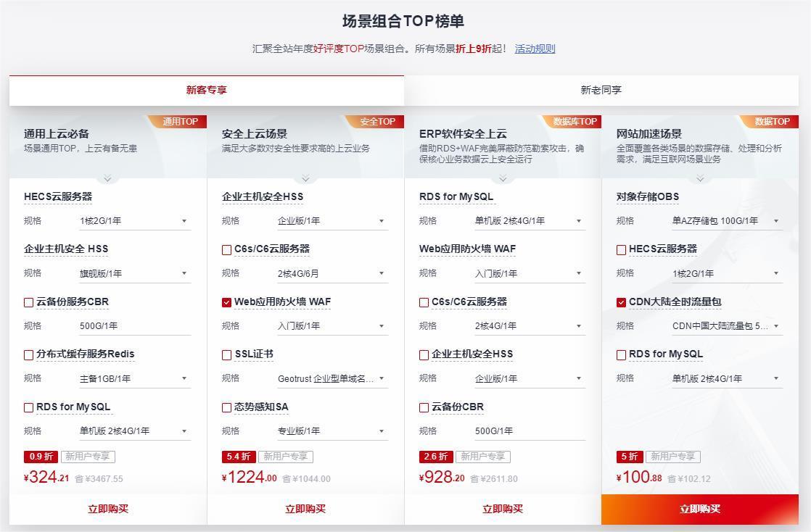Click the 省¥3467.55 savings text
Image resolution: width=811 pixels, height=532 pixels.
tap(99, 479)
